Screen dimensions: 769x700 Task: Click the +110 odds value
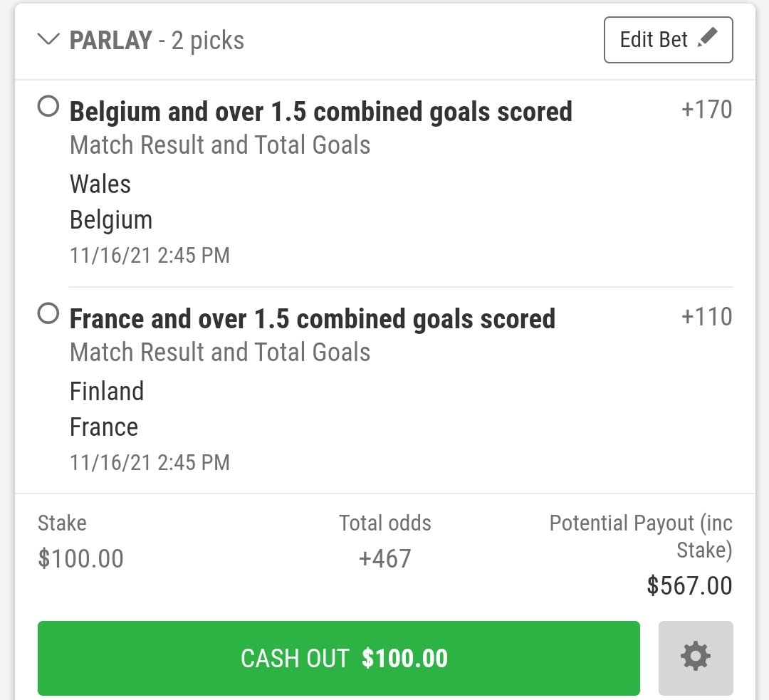707,316
